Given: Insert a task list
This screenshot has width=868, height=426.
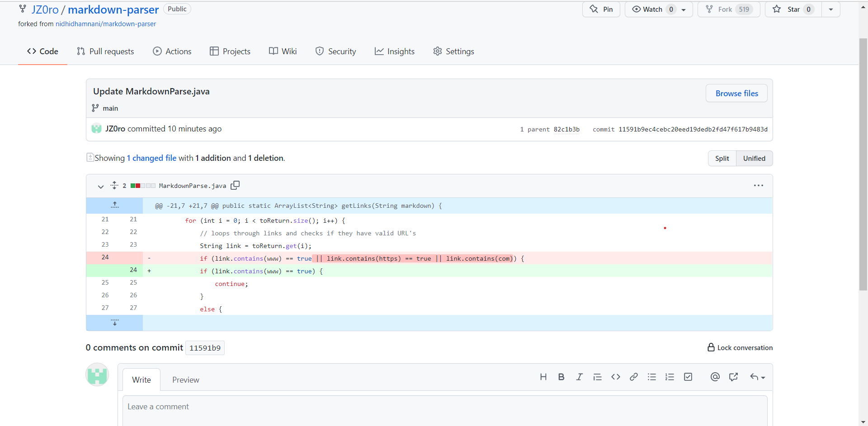Looking at the screenshot, I should [x=688, y=377].
